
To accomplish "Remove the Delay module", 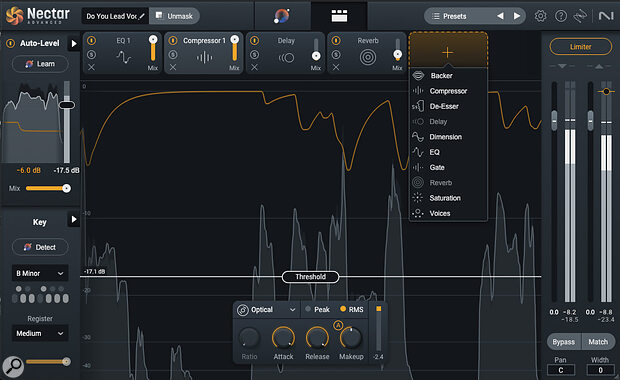I will point(254,68).
